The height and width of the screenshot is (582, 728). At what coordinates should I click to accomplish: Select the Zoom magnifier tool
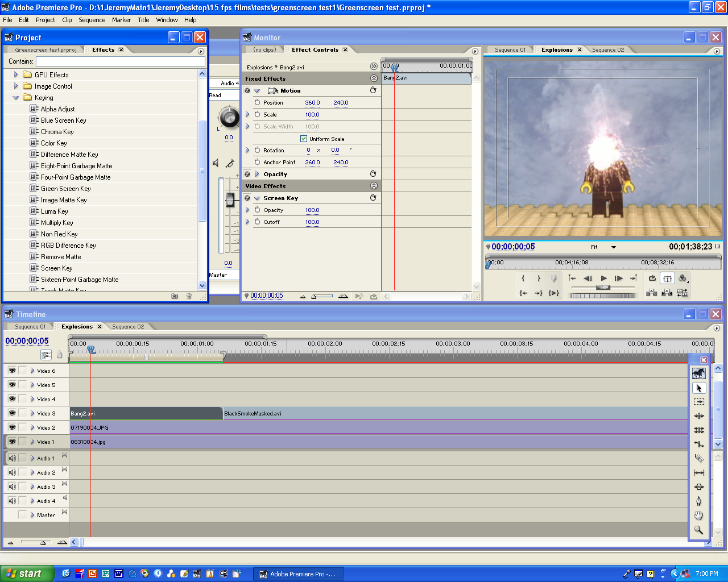click(699, 530)
